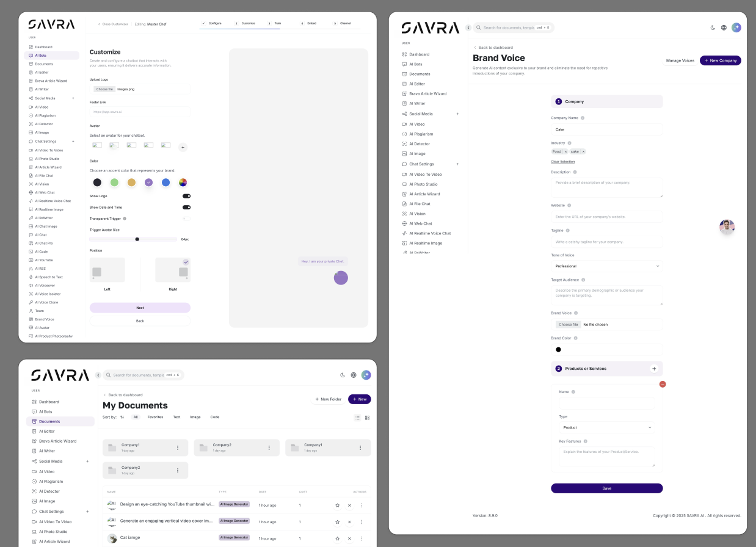
Task: Expand Chat Settings in Customize window sidebar
Action: click(x=73, y=141)
